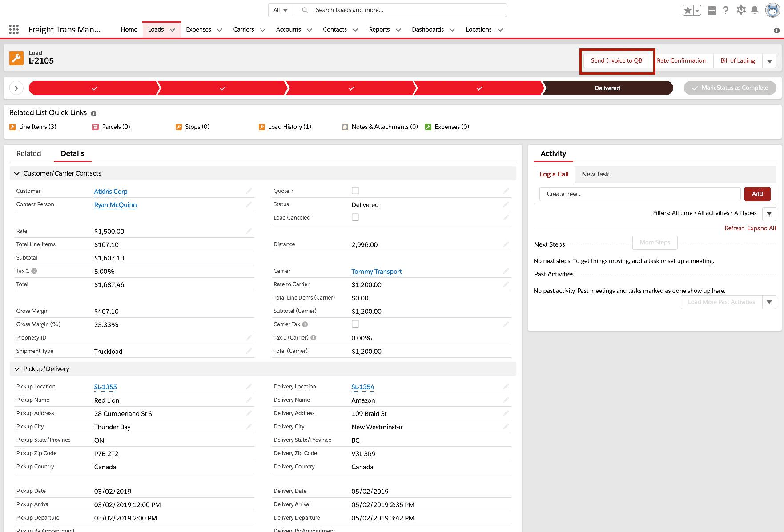This screenshot has width=784, height=532.
Task: Open dropdown next to Load More Past Activities
Action: (769, 302)
